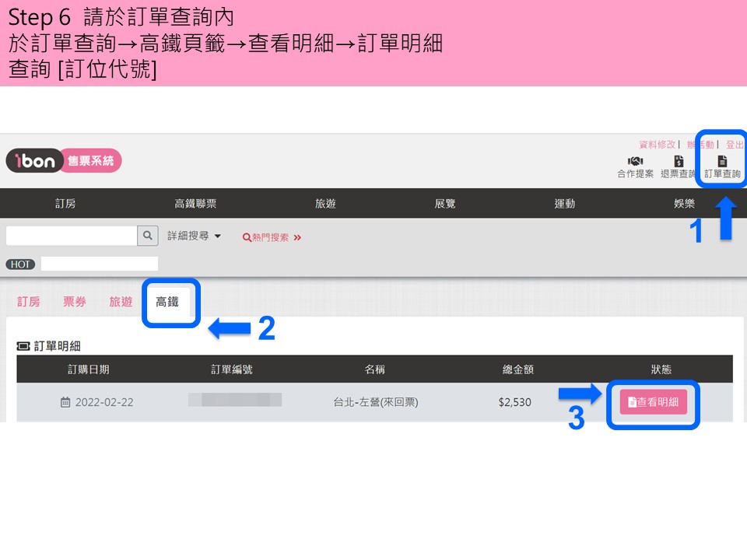Click the magnifier search button
Viewport: 747px width, 560px height.
click(148, 235)
